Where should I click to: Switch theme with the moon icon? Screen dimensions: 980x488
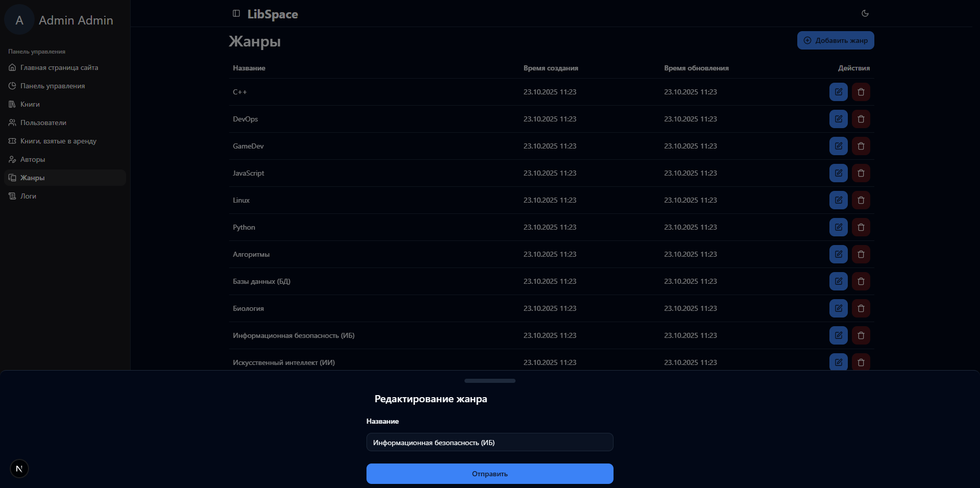point(865,14)
